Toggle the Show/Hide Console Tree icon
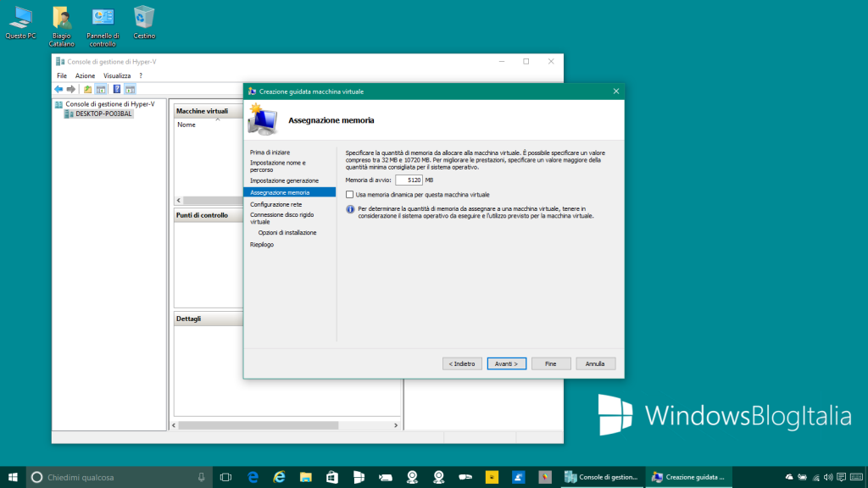 (101, 89)
